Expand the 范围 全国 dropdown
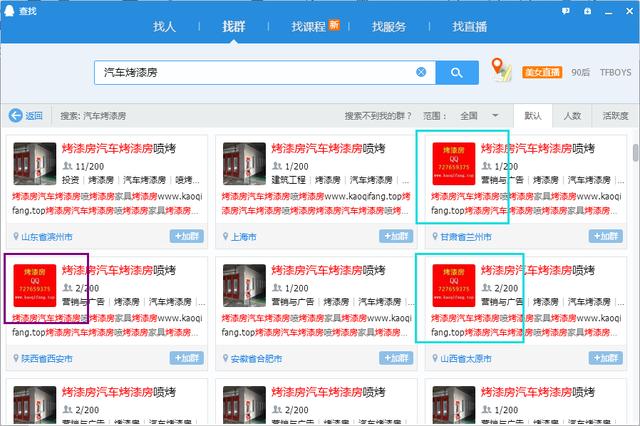640x426 pixels. click(x=479, y=116)
